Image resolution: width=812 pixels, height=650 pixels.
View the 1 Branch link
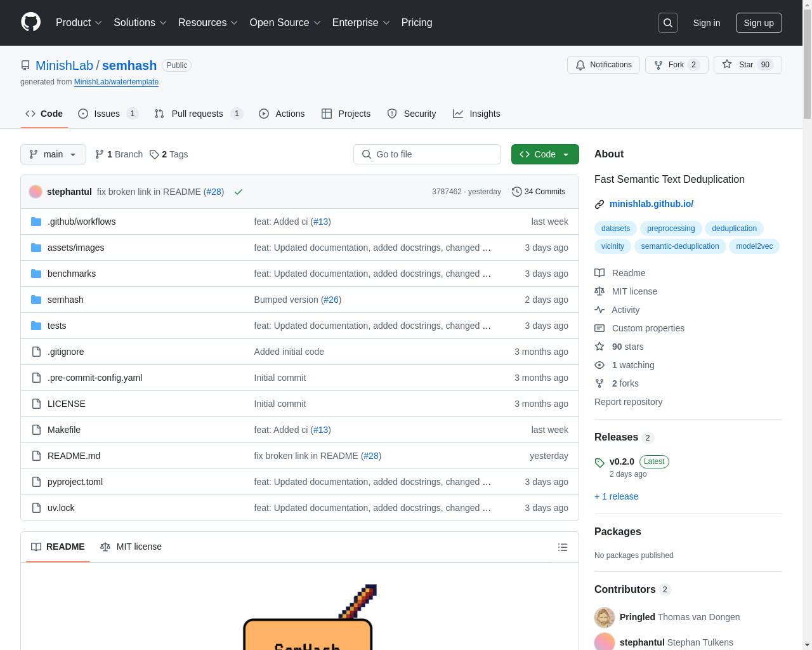[119, 154]
